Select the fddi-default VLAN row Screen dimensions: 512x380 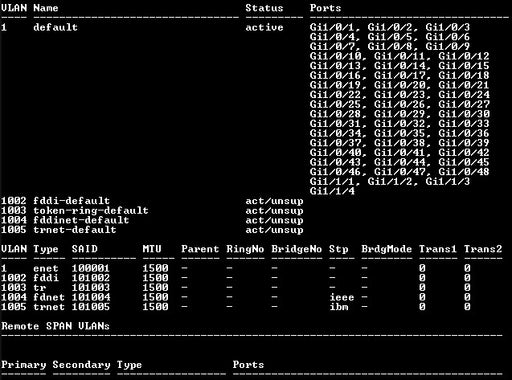[152, 201]
